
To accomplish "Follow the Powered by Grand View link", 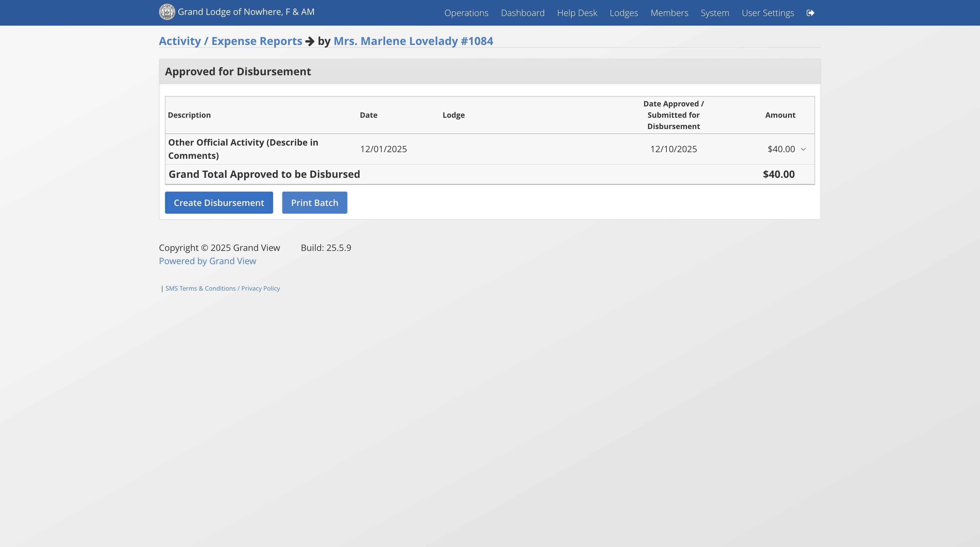I will (207, 261).
